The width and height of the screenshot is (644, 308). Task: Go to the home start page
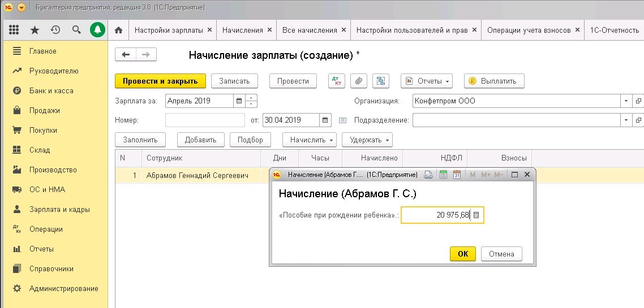coord(118,30)
